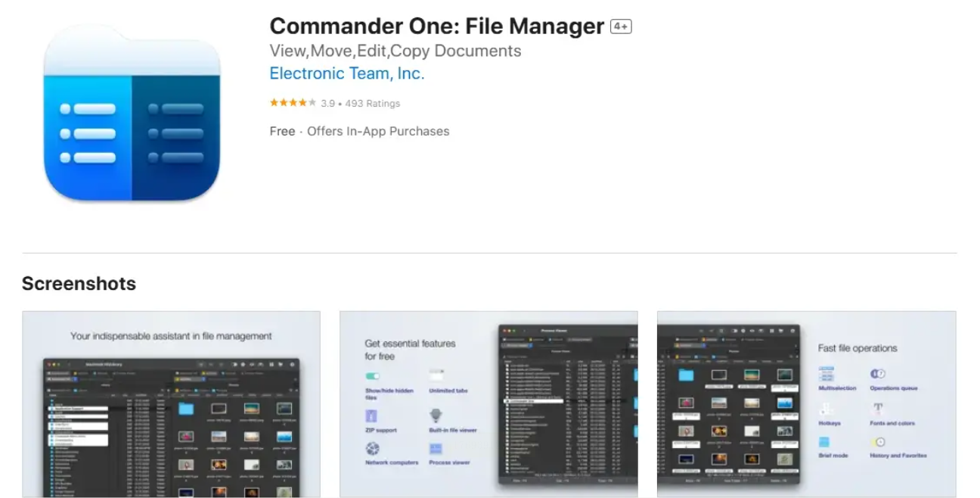Click the Show/hide hidden files toggle icon
Screen dimensions: 980x498
(x=373, y=375)
